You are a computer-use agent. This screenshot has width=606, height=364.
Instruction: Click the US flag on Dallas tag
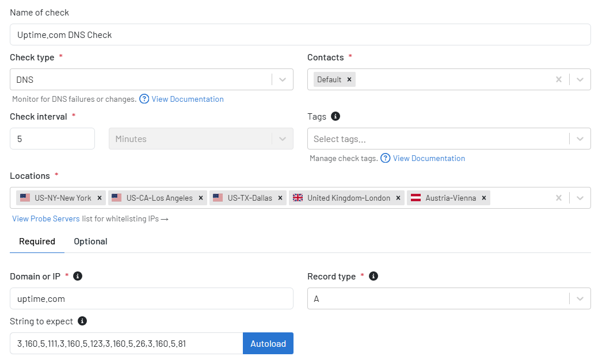(218, 198)
